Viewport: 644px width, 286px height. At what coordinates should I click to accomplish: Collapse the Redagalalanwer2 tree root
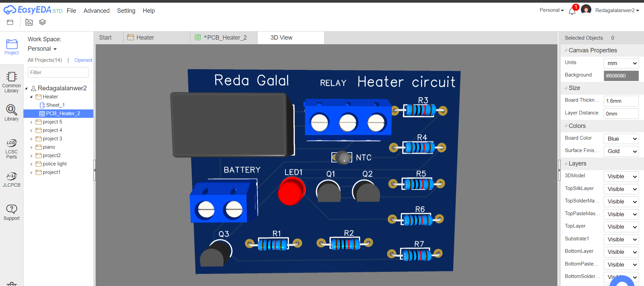tap(26, 88)
